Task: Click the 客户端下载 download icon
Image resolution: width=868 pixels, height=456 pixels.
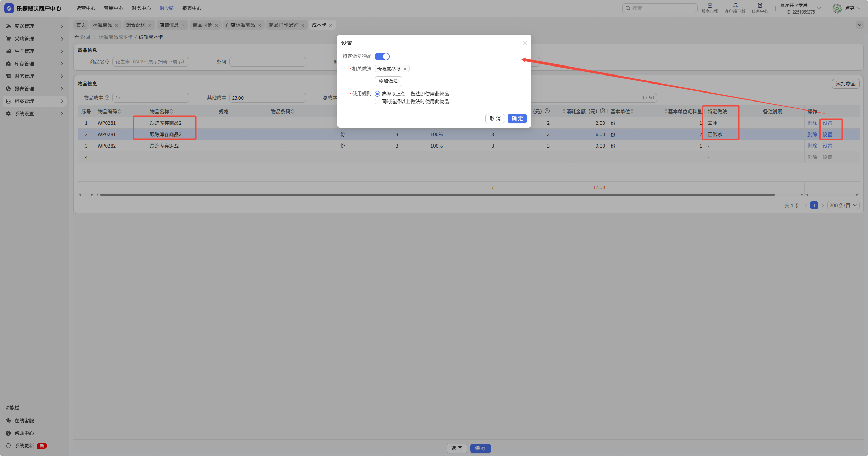Action: (735, 5)
